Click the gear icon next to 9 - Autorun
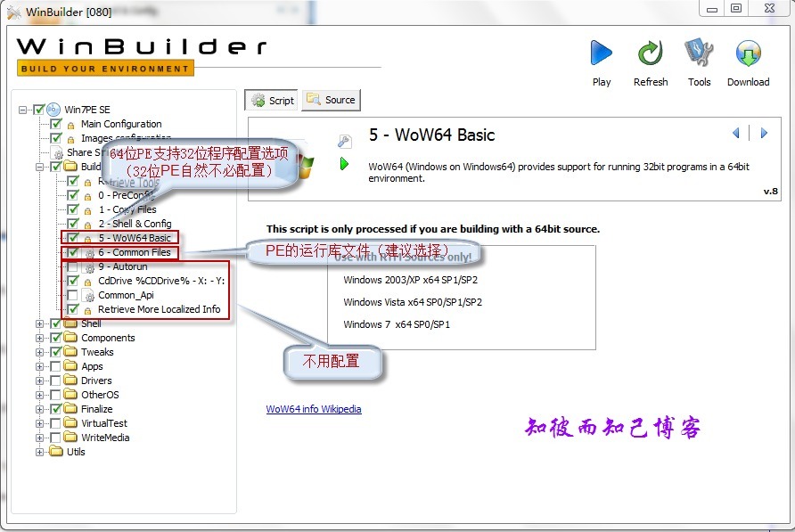Viewport: 795px width, 532px height. click(x=90, y=266)
